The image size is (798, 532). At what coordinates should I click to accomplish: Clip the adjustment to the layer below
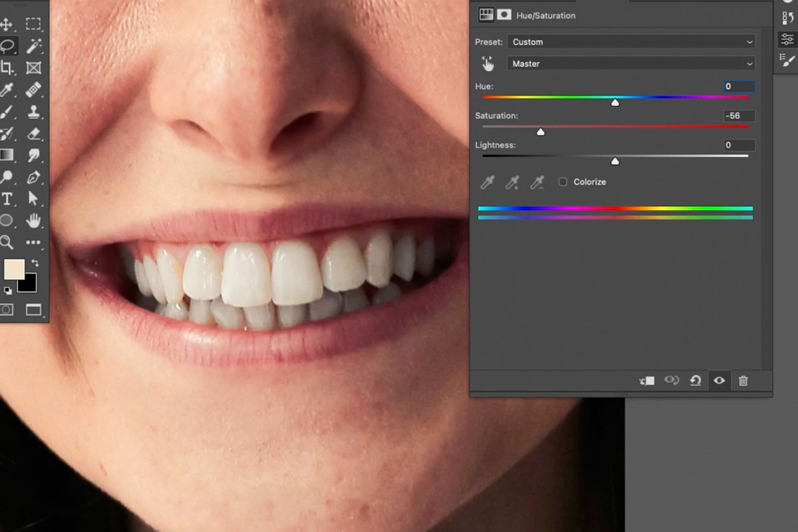point(646,380)
